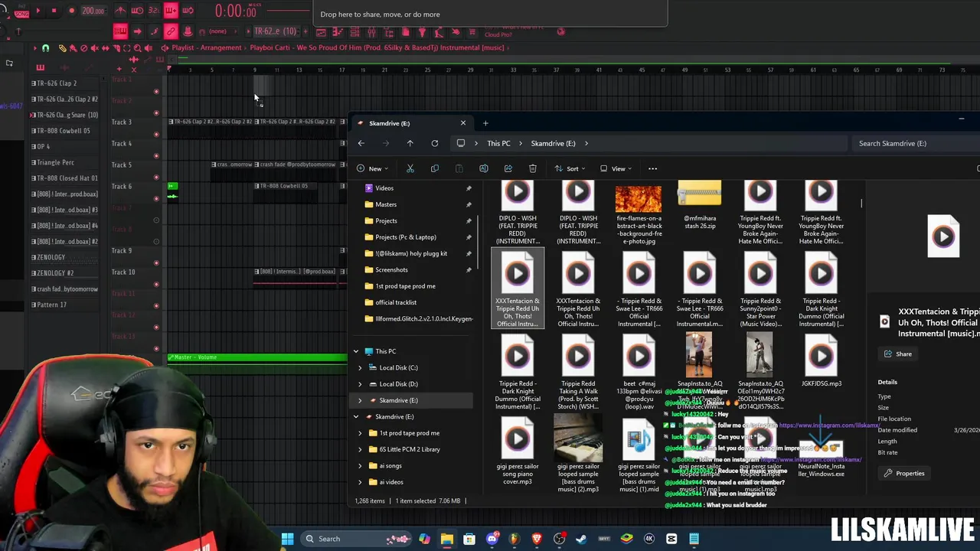Click the Master - Volume automation clip

pos(257,357)
